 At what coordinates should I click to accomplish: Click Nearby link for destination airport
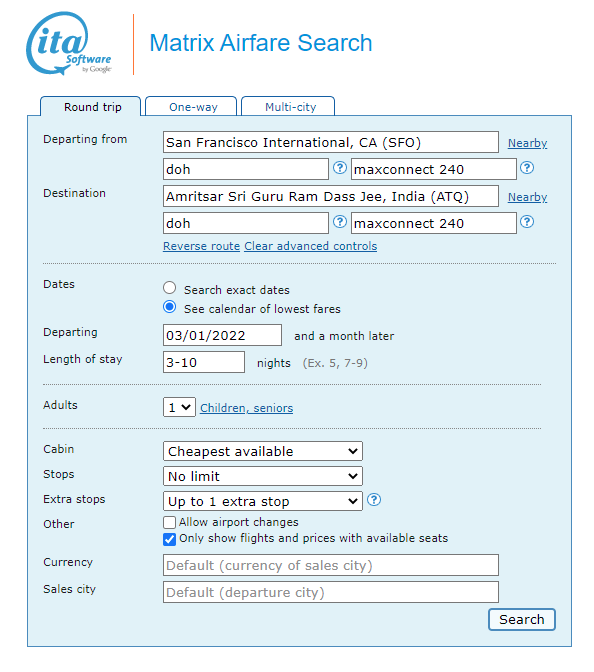(x=527, y=197)
